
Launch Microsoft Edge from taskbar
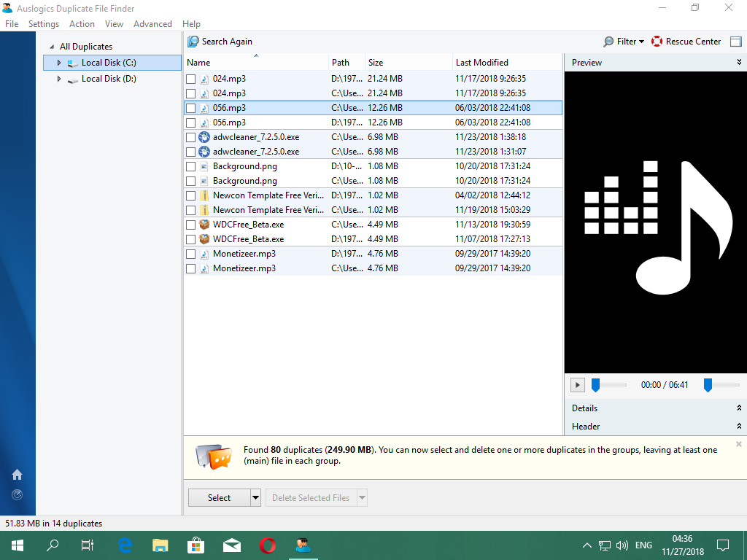click(x=125, y=545)
